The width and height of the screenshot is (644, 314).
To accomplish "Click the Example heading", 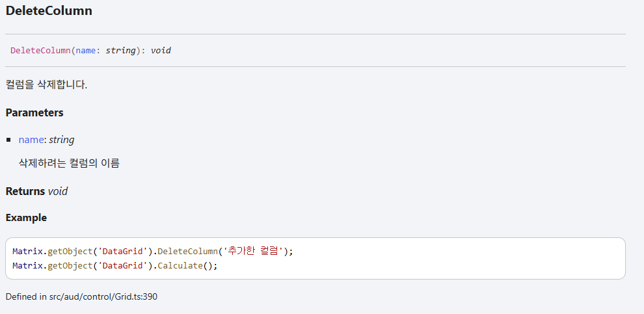I will (26, 218).
